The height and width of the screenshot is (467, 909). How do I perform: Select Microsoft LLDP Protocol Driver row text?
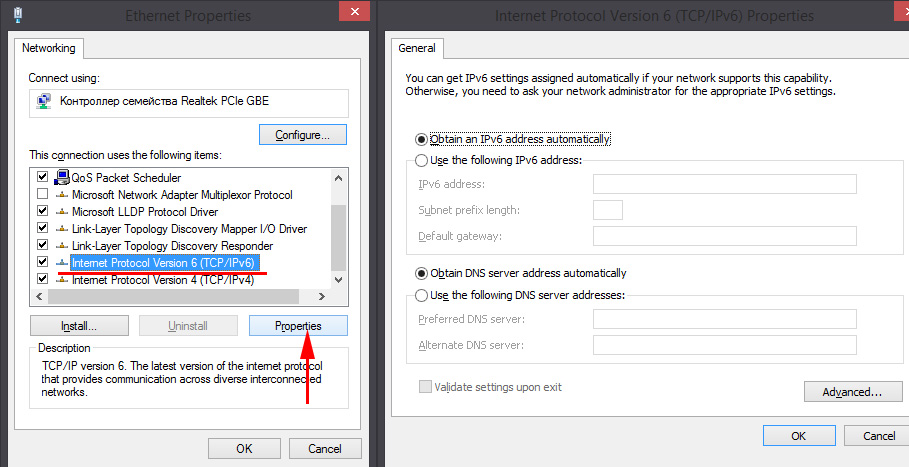point(145,212)
